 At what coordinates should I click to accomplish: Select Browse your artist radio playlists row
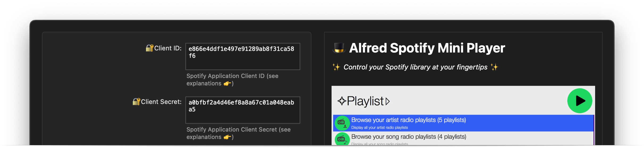click(x=463, y=123)
